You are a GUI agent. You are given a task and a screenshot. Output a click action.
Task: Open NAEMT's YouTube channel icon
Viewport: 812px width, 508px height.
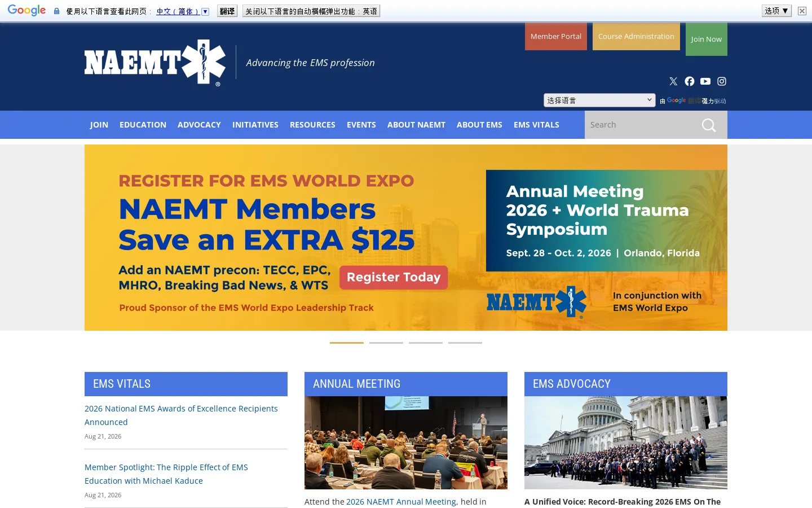click(x=705, y=81)
